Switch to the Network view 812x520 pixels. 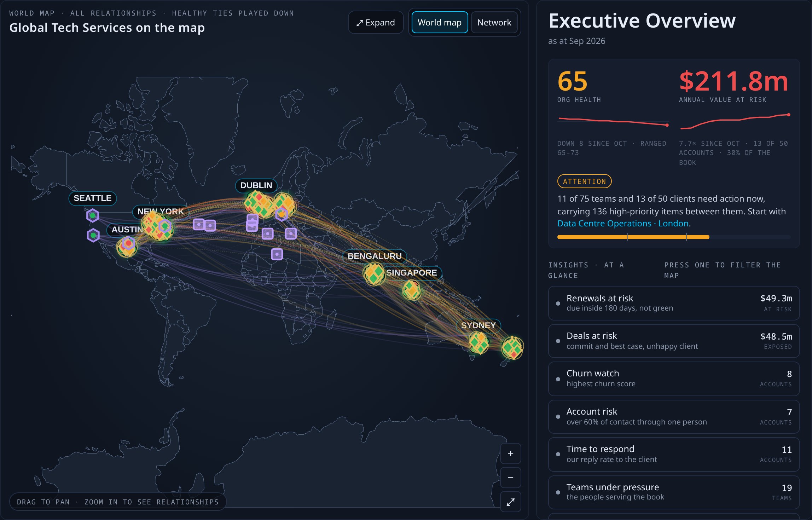pyautogui.click(x=494, y=22)
